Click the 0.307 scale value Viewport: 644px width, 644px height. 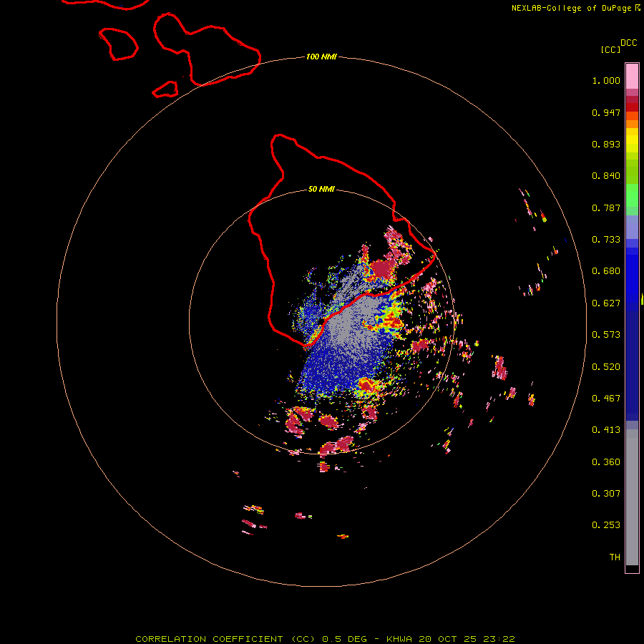tap(606, 494)
